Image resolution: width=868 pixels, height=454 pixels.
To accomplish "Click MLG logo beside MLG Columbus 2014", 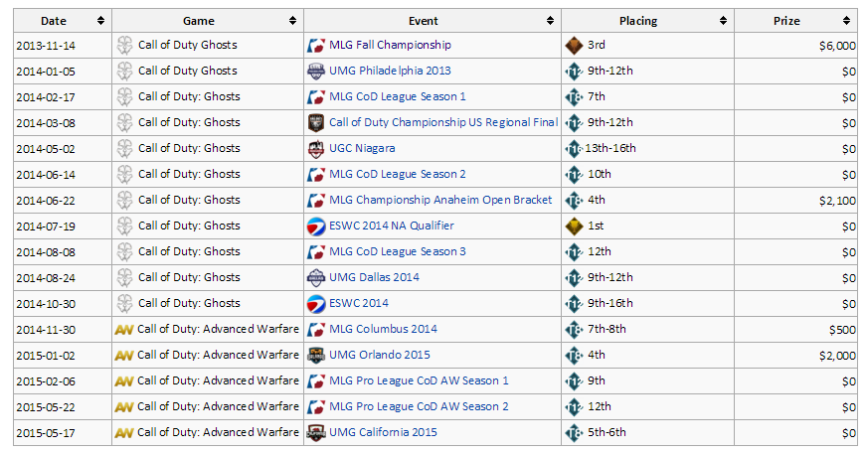I will [x=316, y=330].
